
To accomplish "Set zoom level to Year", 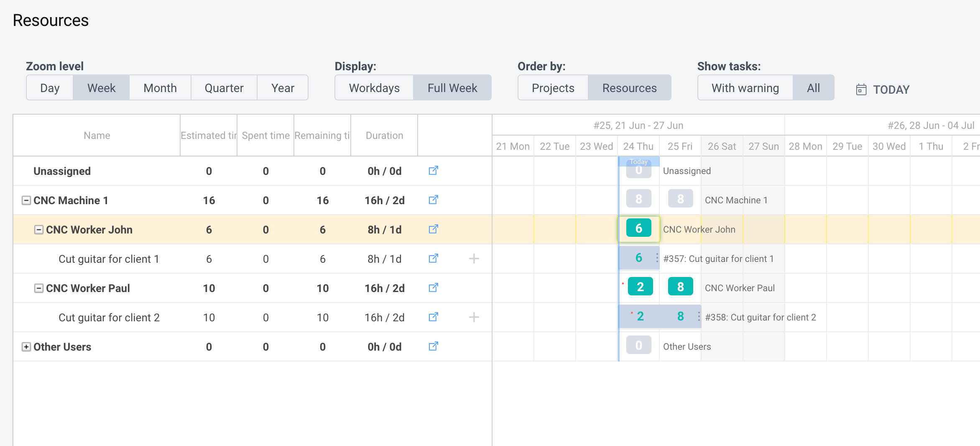I will pyautogui.click(x=283, y=88).
